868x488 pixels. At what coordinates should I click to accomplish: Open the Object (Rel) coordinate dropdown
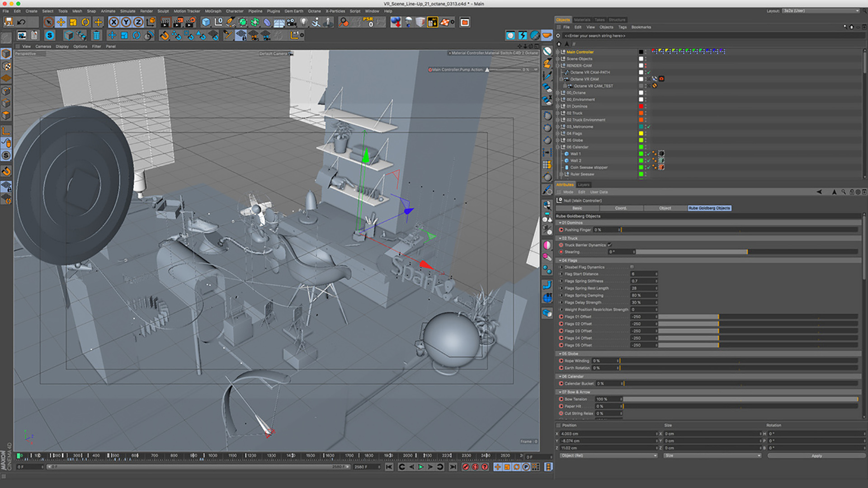coord(609,455)
